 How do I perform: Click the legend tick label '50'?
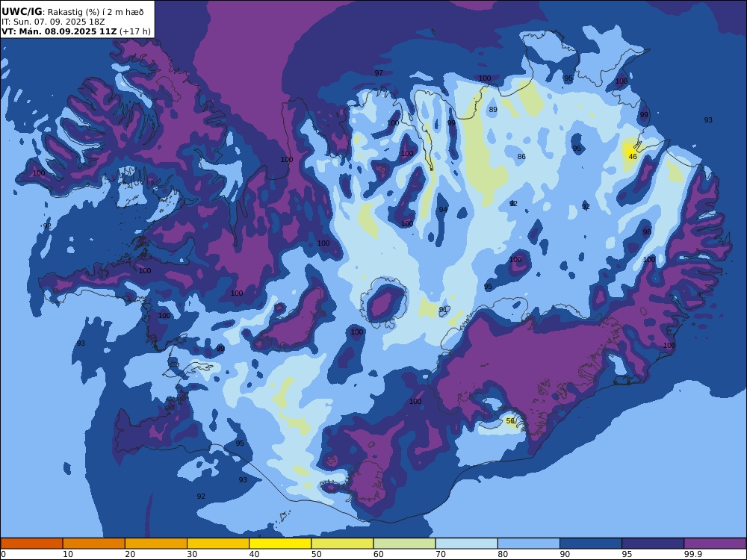tap(317, 554)
